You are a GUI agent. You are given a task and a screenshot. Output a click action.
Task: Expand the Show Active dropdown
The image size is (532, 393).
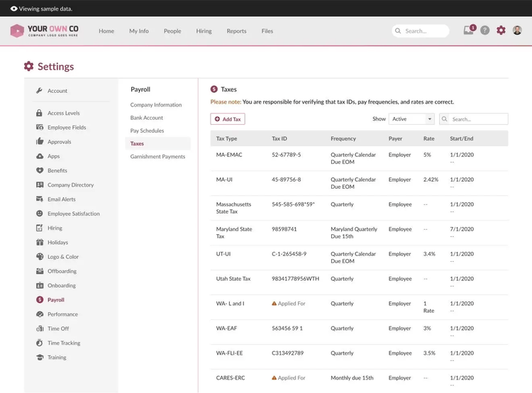pos(411,119)
